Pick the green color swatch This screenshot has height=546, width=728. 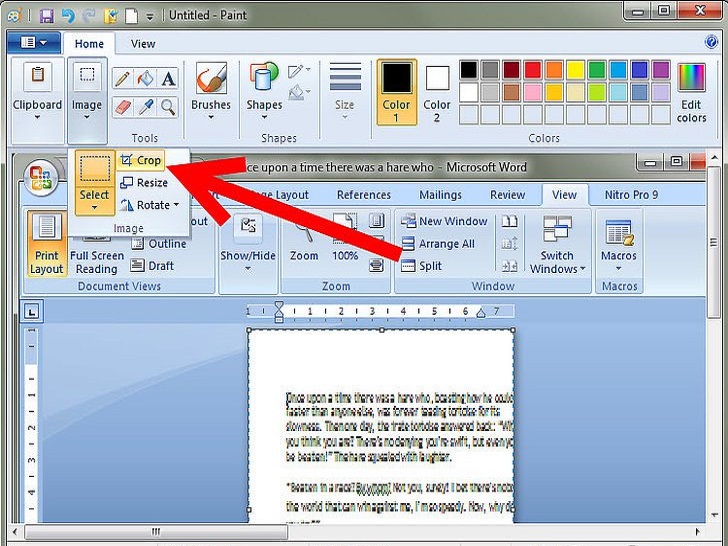click(x=597, y=70)
